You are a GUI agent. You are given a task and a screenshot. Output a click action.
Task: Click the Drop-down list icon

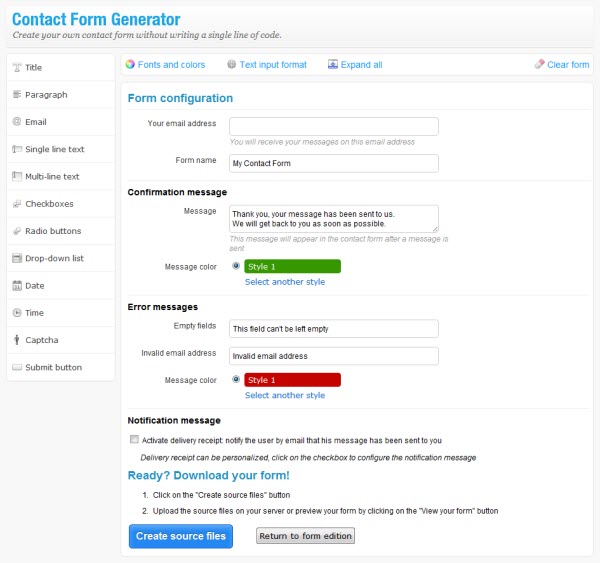[17, 258]
